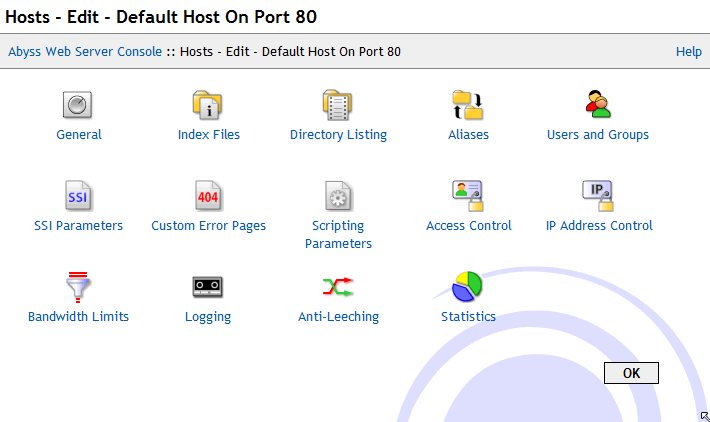Open the Access Control padlock card icon
Viewport: 710px width, 422px height.
(x=468, y=196)
